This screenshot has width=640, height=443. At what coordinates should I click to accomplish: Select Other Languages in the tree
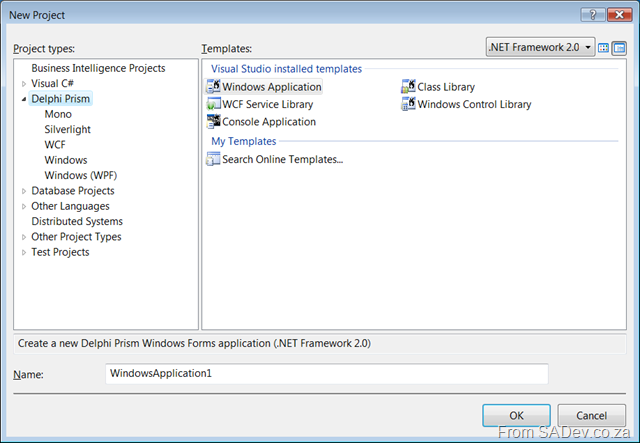70,206
